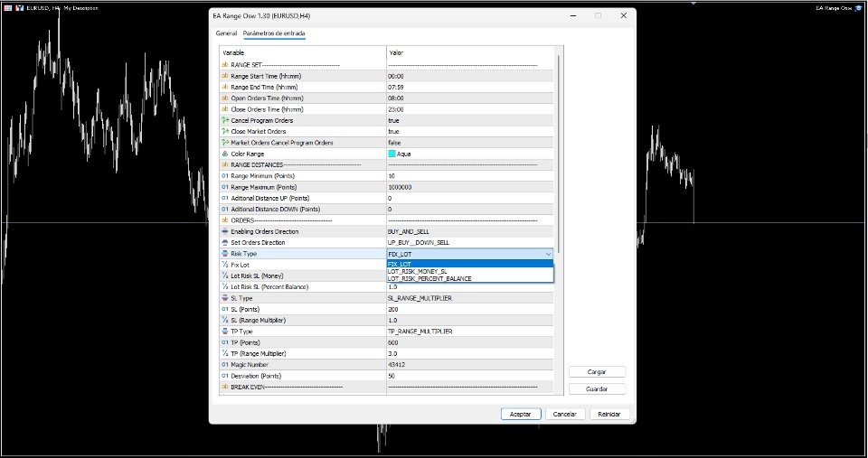Choose LOT_RISK_MONEY_SL option
This screenshot has height=458, width=868.
pos(470,271)
